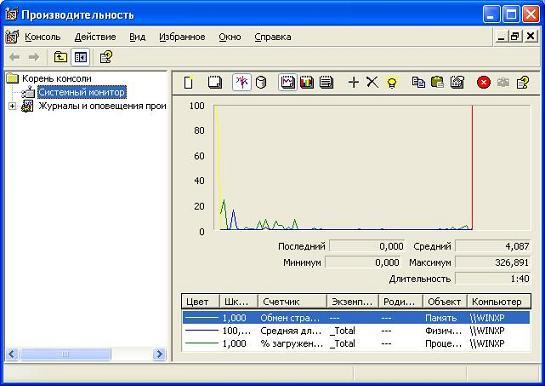
Task: Click the Память object cell
Action: click(x=441, y=318)
